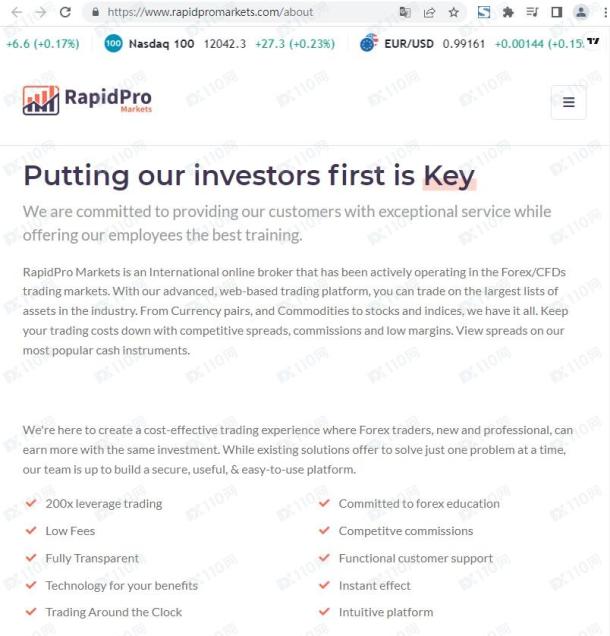This screenshot has height=636, width=610.
Task: Click the Nasdaq 100 ticker item
Action: tap(219, 43)
